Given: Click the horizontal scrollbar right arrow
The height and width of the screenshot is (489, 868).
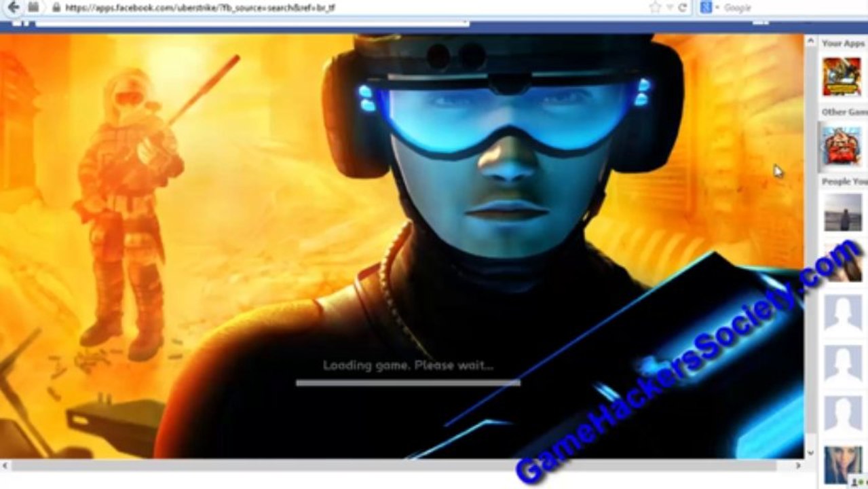Looking at the screenshot, I should pos(799,466).
